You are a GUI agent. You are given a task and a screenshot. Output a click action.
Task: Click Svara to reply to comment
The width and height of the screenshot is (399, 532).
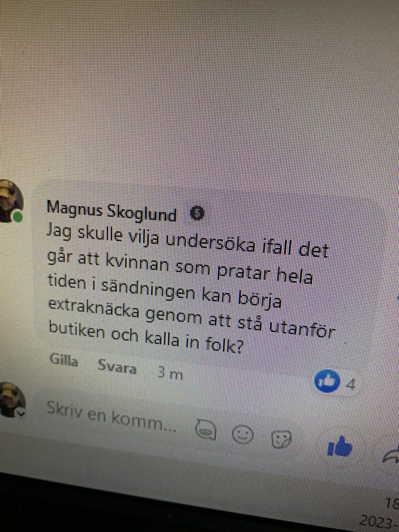(x=117, y=367)
